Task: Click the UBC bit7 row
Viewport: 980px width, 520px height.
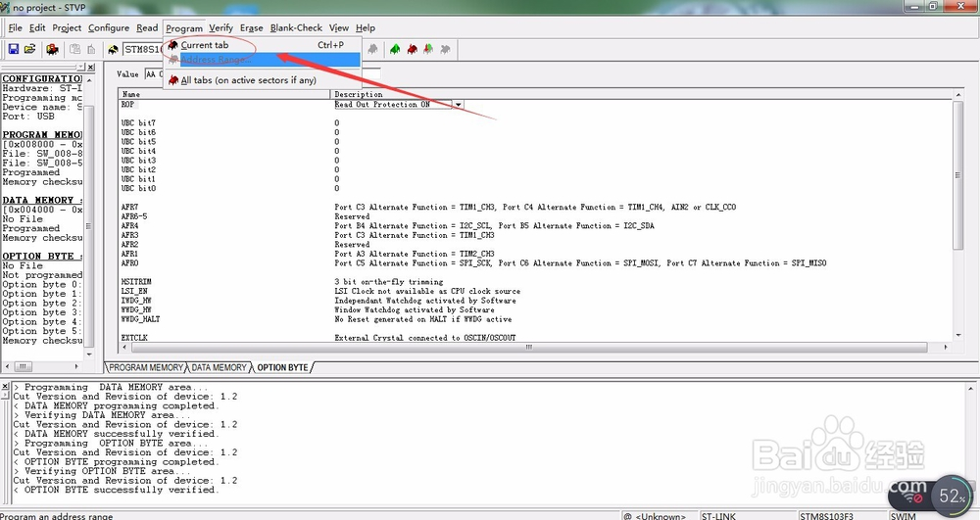Action: 138,123
